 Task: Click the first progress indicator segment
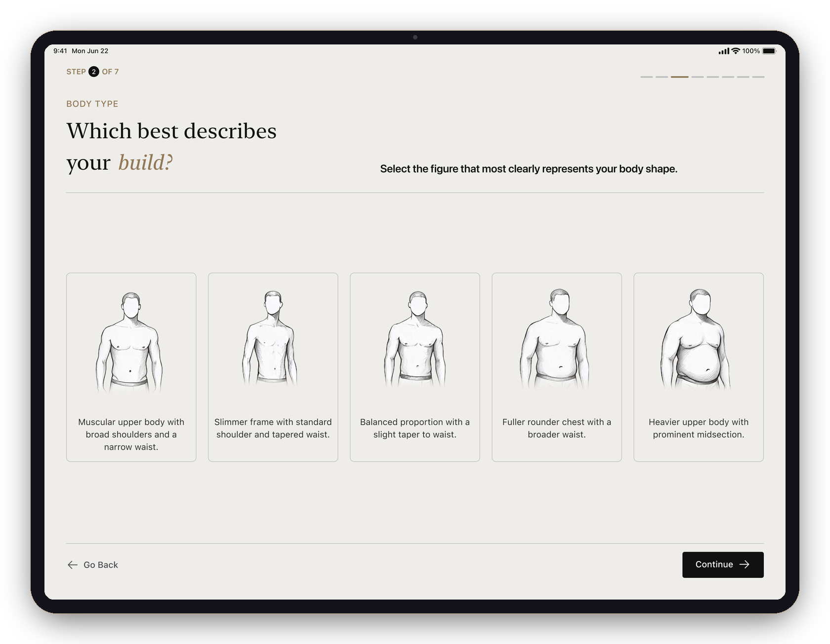click(647, 77)
